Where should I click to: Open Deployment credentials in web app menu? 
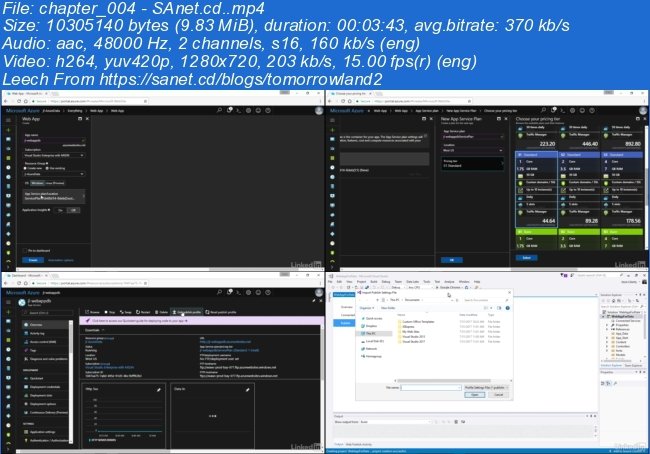point(44,387)
